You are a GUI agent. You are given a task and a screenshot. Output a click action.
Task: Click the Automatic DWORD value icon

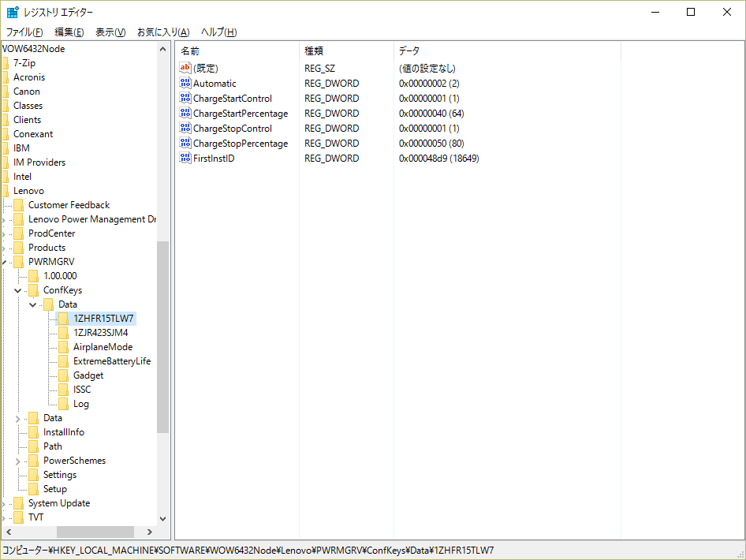(185, 83)
